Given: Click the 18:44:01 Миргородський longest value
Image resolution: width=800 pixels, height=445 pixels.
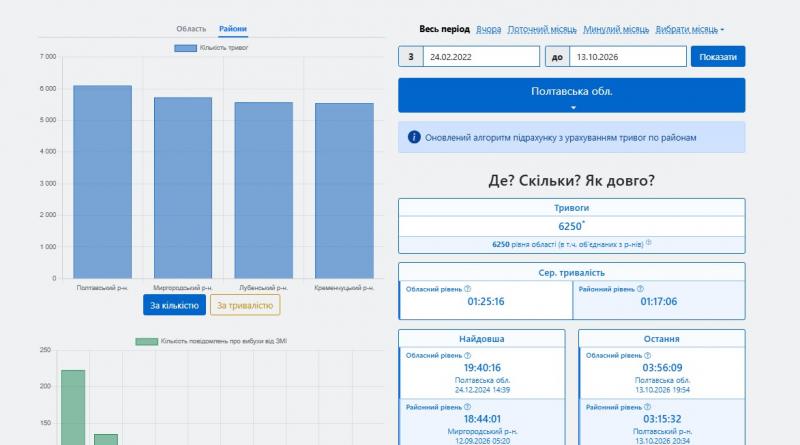Looking at the screenshot, I should [482, 419].
